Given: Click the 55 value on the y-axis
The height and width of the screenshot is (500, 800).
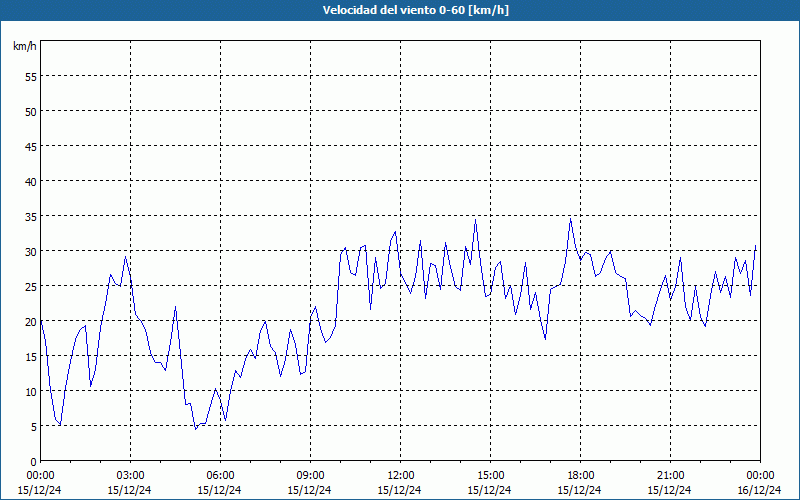Looking at the screenshot, I should tap(31, 77).
